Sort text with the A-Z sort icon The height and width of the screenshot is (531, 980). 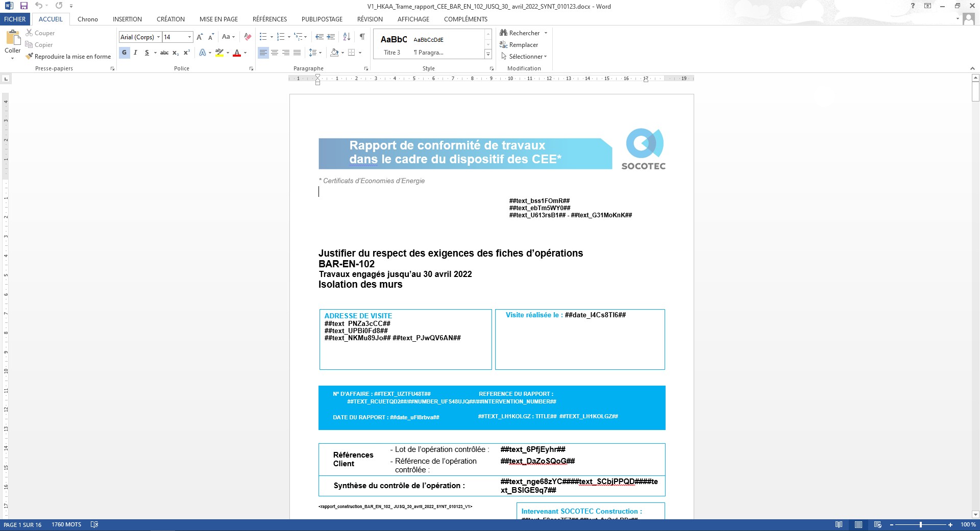click(347, 37)
